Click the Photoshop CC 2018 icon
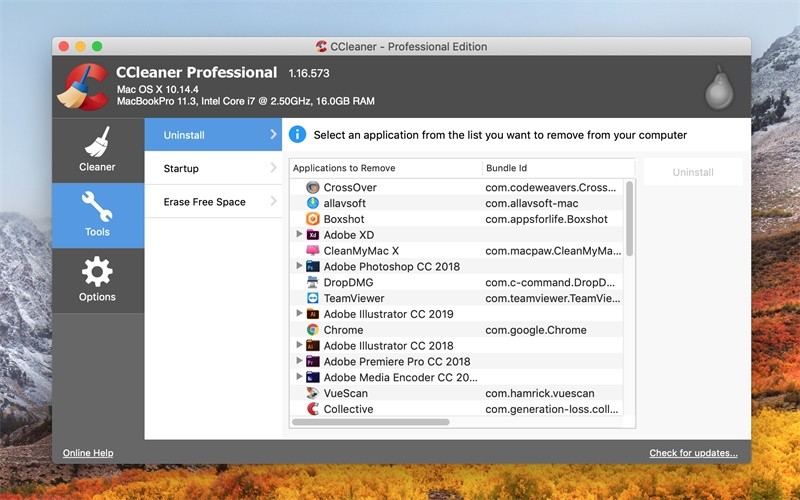Image resolution: width=800 pixels, height=500 pixels. click(313, 266)
